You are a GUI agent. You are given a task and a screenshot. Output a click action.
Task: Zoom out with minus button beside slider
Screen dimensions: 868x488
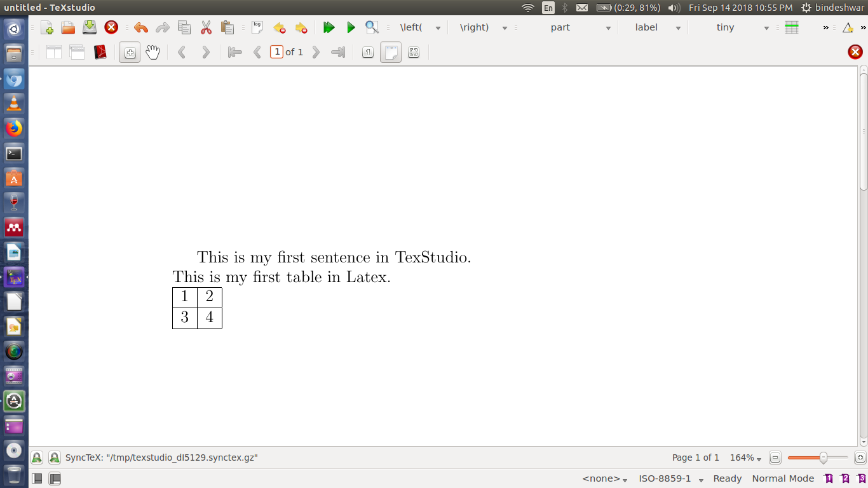(x=775, y=457)
